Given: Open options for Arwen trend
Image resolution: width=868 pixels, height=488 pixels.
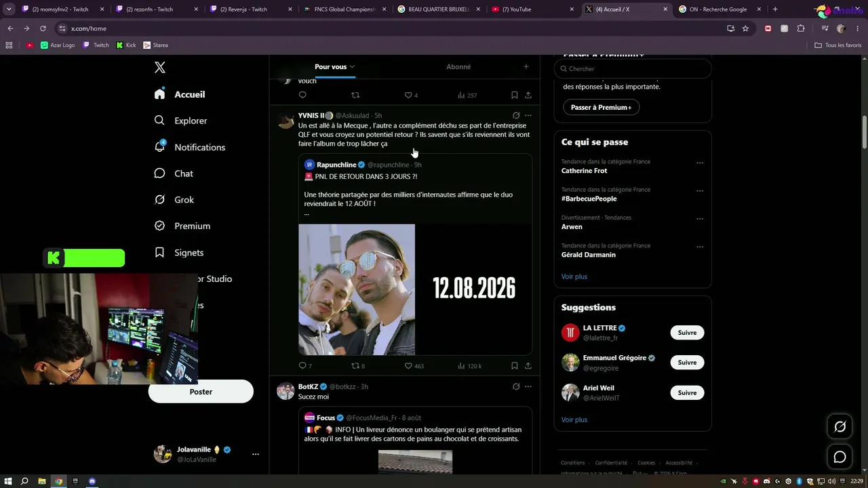Looking at the screenshot, I should (x=700, y=219).
